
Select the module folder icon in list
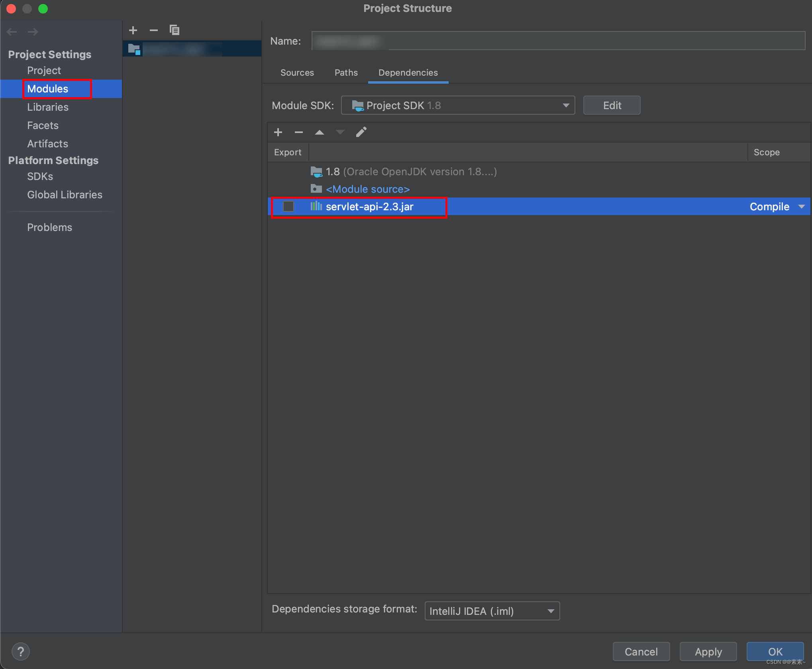(134, 49)
